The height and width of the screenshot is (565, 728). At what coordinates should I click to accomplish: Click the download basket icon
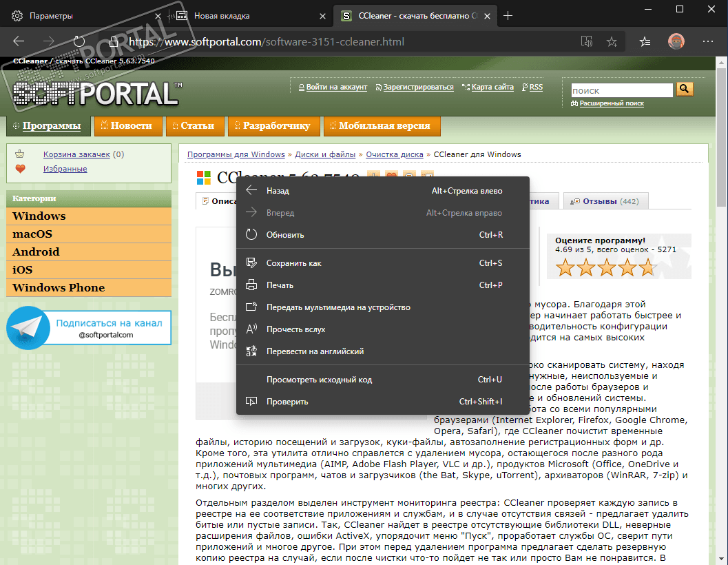pyautogui.click(x=19, y=154)
